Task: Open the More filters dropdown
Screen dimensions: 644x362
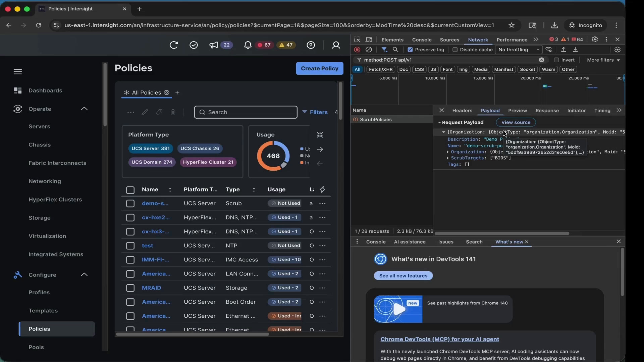Action: point(603,60)
